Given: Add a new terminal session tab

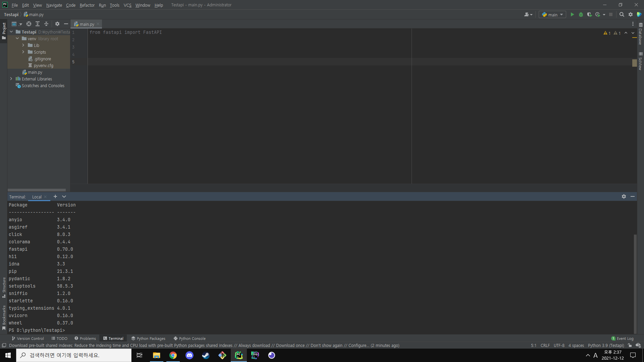Looking at the screenshot, I should point(55,197).
